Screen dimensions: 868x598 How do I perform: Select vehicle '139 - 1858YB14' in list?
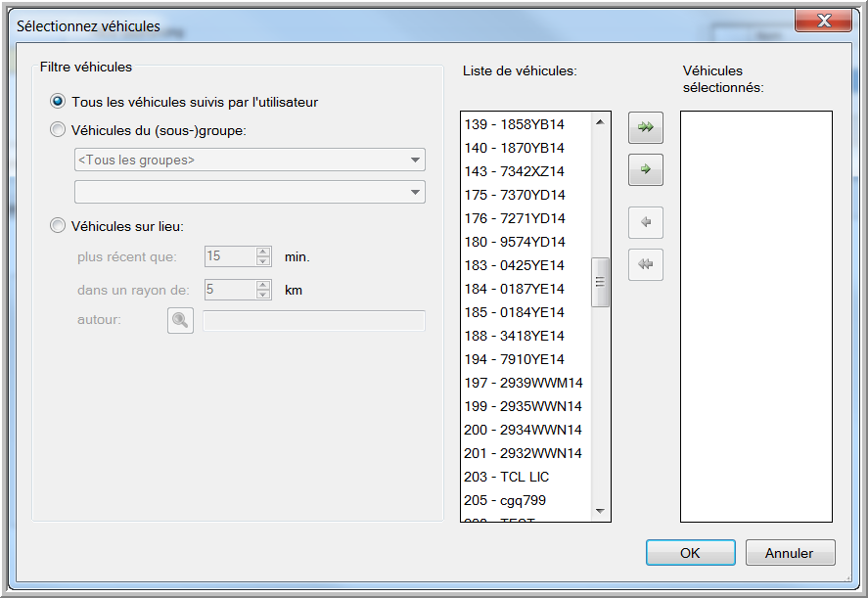514,124
